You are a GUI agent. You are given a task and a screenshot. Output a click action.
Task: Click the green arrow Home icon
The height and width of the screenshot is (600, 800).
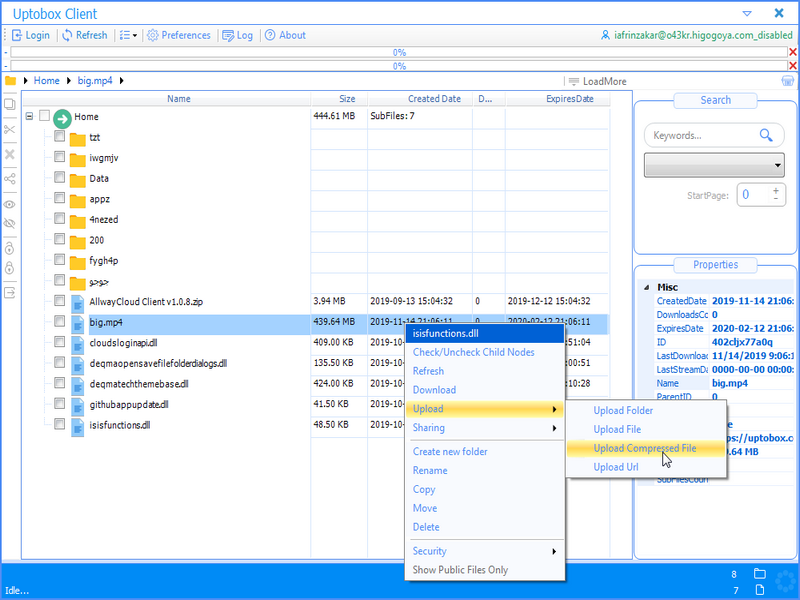62,119
